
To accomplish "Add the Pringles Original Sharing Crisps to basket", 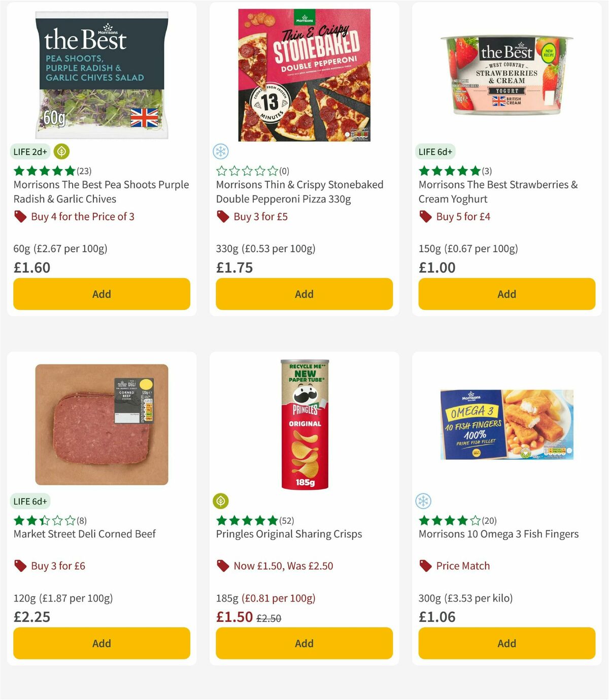I will [303, 643].
